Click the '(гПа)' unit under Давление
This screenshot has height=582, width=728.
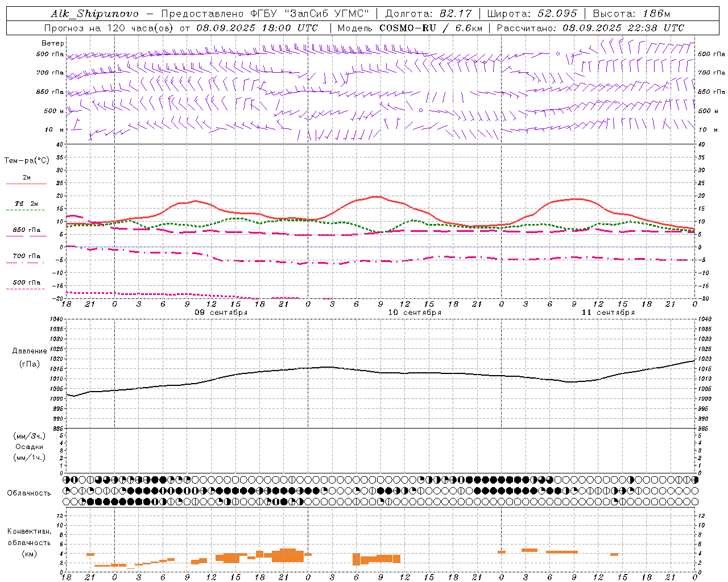[30, 364]
